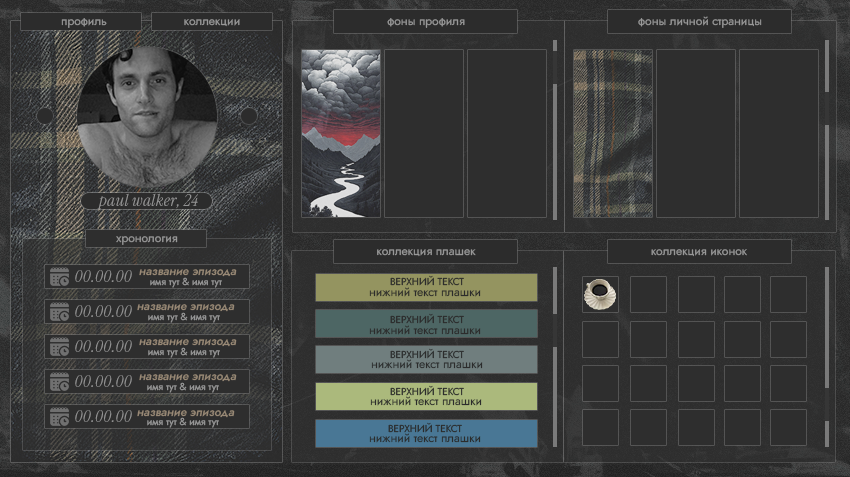Select the blue plaque at the bottom
850x477 pixels.
click(426, 433)
